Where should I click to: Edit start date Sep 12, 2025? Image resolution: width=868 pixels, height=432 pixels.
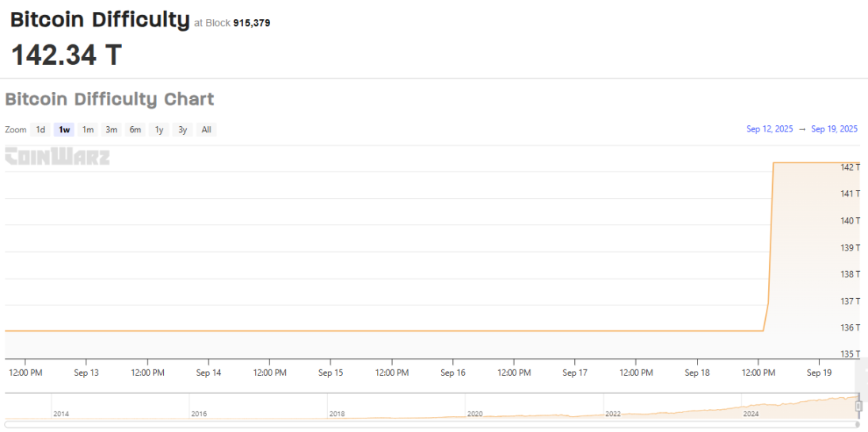[x=769, y=129]
